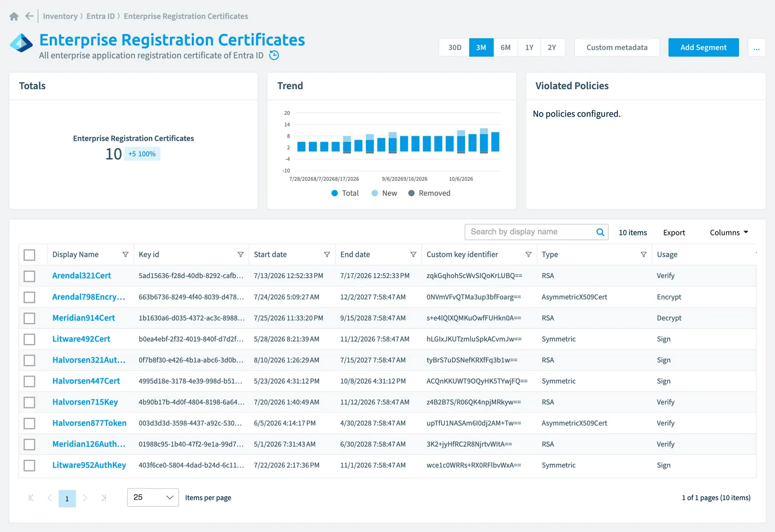This screenshot has width=775, height=532.
Task: Open the Columns dropdown
Action: [x=729, y=233]
